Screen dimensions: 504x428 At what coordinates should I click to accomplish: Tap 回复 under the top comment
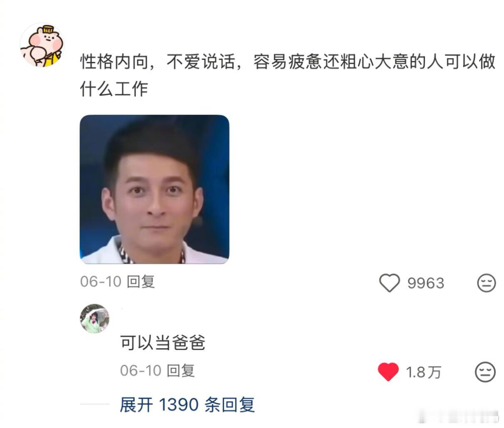click(141, 282)
